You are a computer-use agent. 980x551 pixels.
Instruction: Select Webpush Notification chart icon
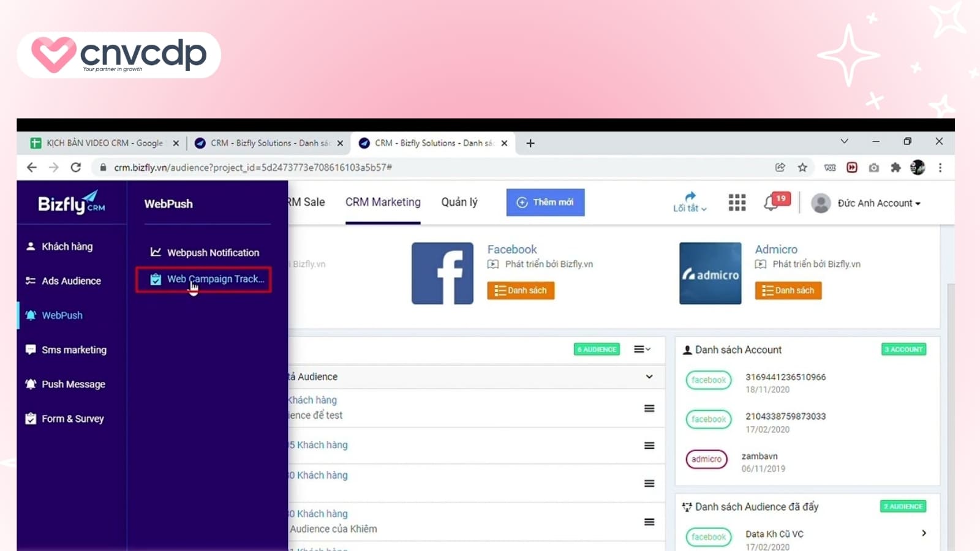pos(155,252)
